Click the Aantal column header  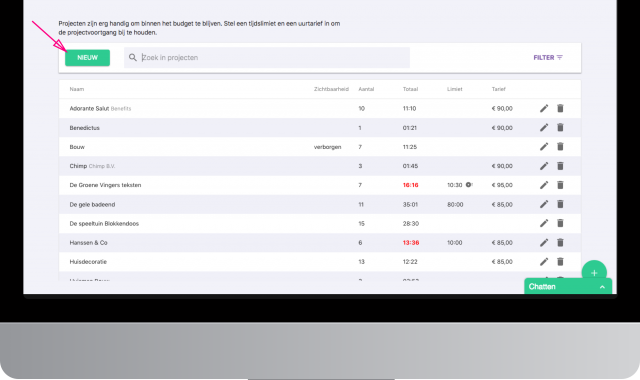point(366,89)
